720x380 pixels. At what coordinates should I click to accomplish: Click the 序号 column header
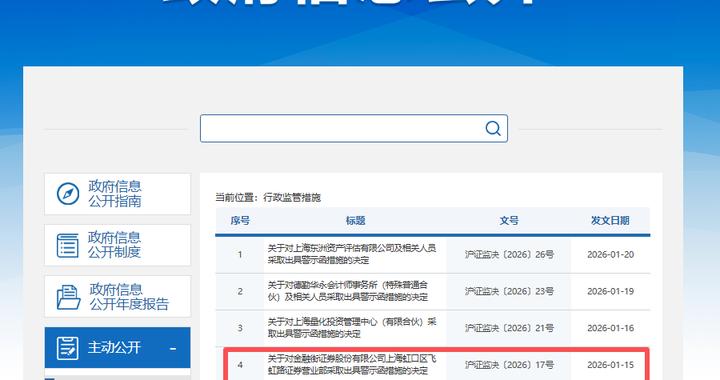click(x=240, y=221)
